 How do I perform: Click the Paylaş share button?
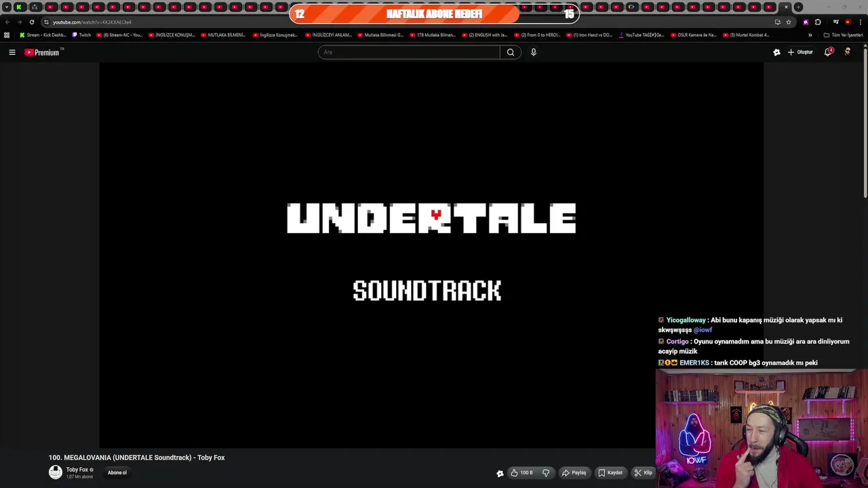click(x=574, y=472)
